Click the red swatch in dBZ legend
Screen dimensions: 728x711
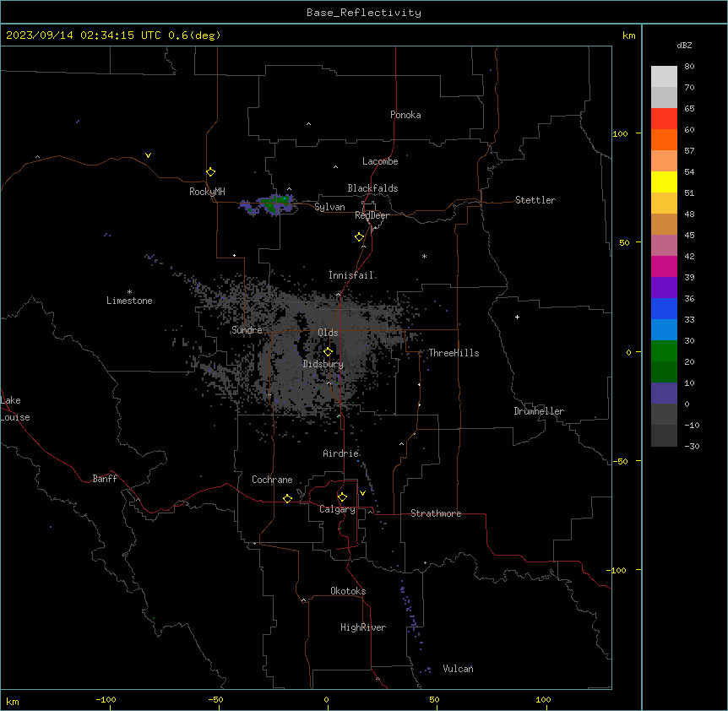click(664, 118)
